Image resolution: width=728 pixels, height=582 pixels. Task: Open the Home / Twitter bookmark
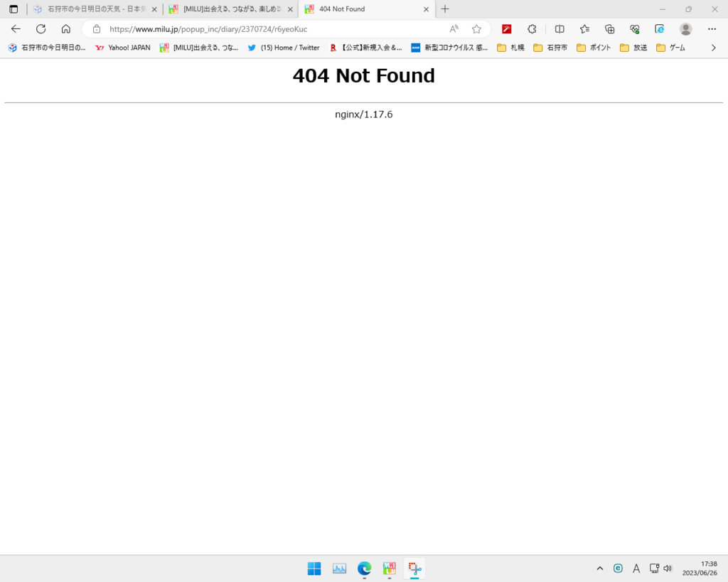[284, 48]
